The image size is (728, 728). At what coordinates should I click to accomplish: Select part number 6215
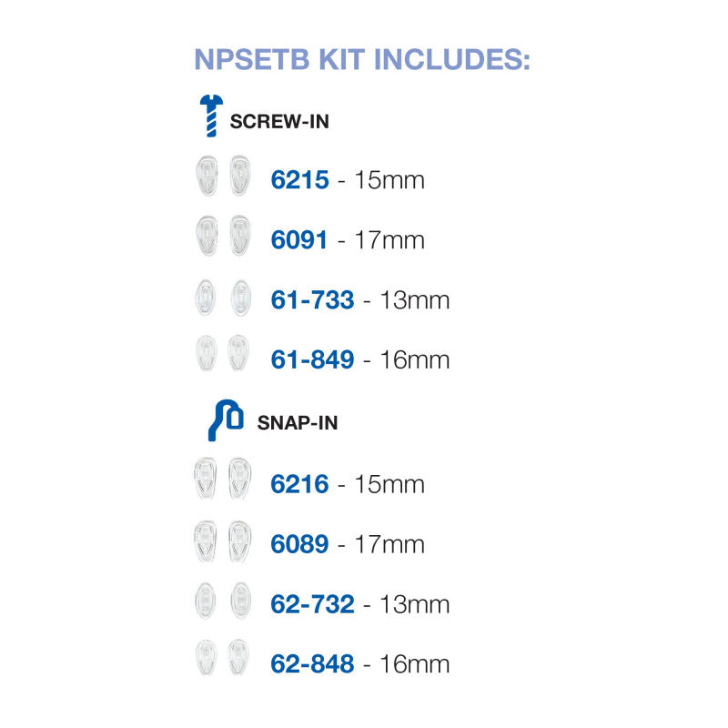tap(299, 180)
